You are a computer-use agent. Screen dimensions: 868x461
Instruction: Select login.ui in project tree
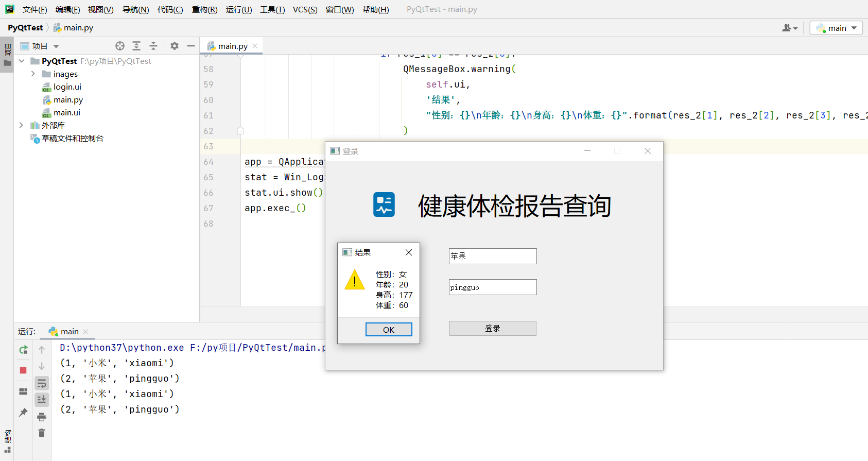pos(67,87)
